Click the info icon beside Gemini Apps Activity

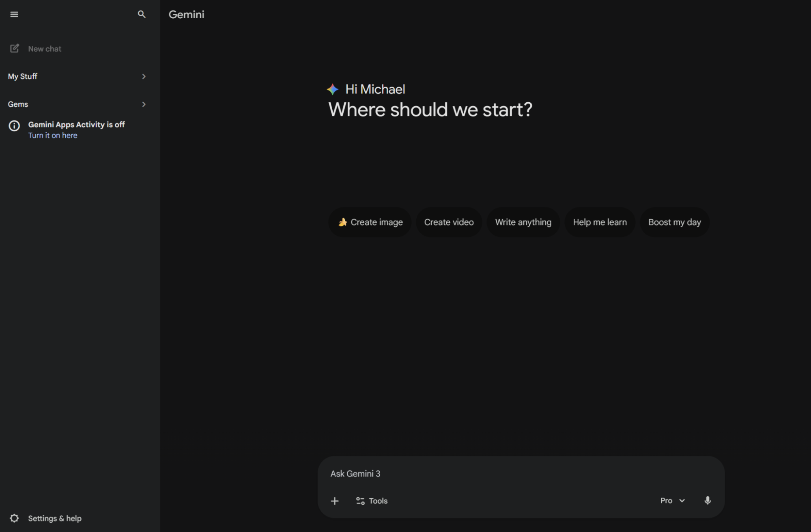point(14,126)
